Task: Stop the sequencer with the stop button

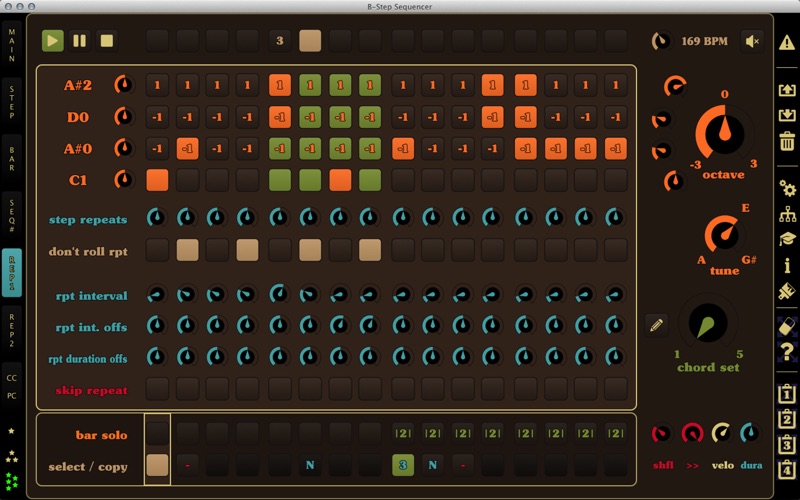Action: click(x=107, y=41)
